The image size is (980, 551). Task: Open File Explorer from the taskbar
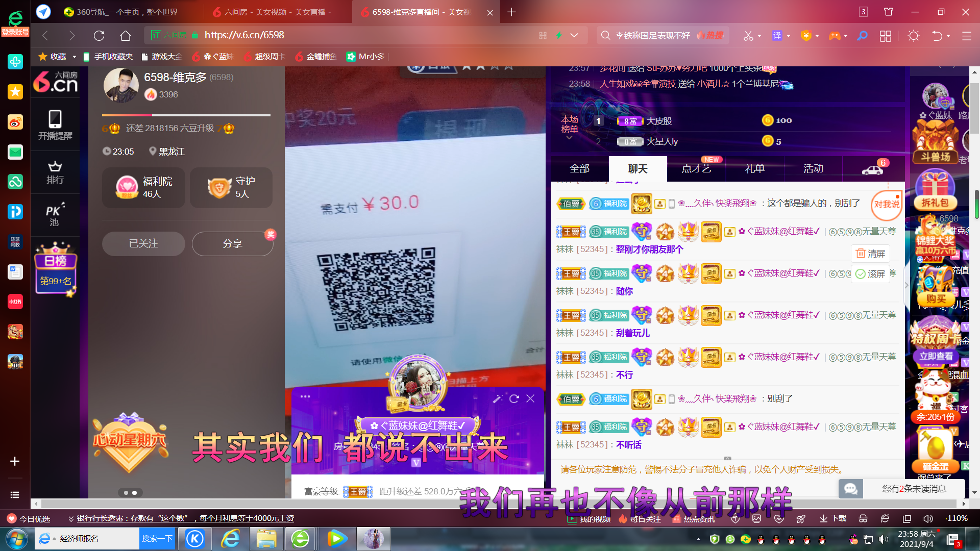[266, 539]
